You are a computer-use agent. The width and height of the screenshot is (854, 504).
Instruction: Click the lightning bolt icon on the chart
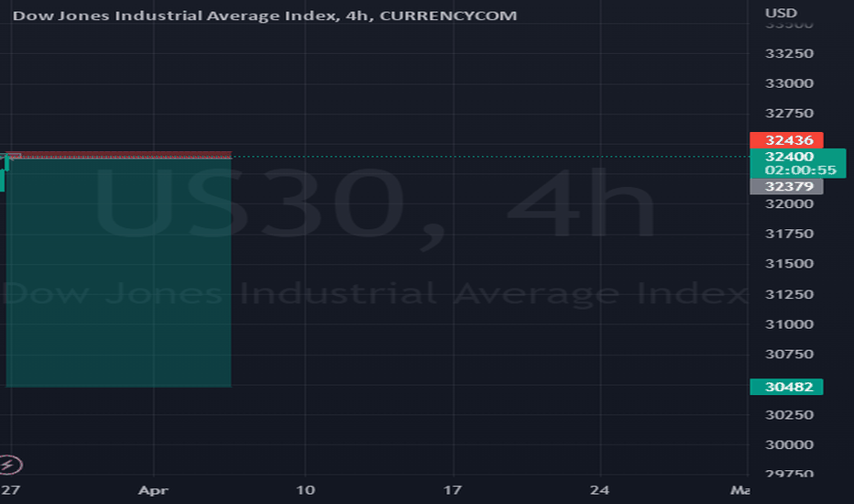pos(9,465)
